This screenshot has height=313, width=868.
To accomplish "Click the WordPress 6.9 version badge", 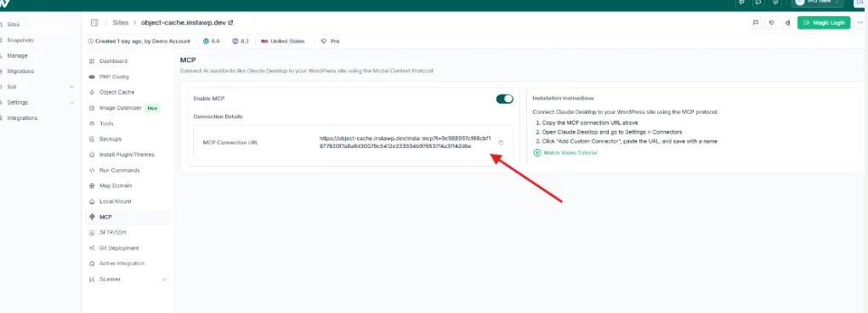I will (212, 41).
